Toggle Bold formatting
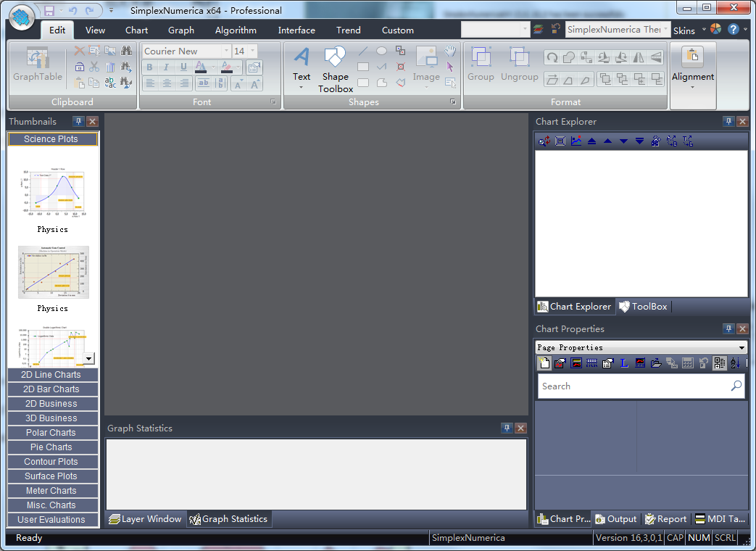This screenshot has width=756, height=551. (x=149, y=67)
